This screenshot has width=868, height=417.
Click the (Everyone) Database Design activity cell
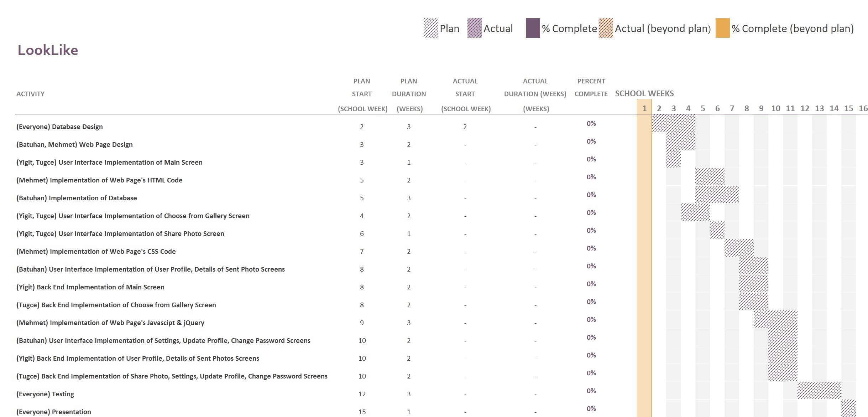[59, 127]
